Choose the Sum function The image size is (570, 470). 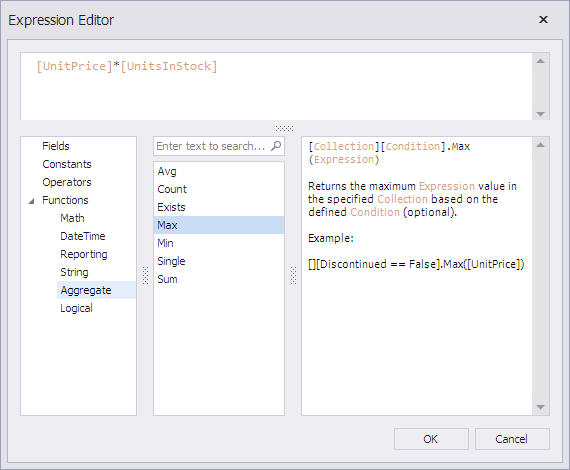tap(219, 279)
